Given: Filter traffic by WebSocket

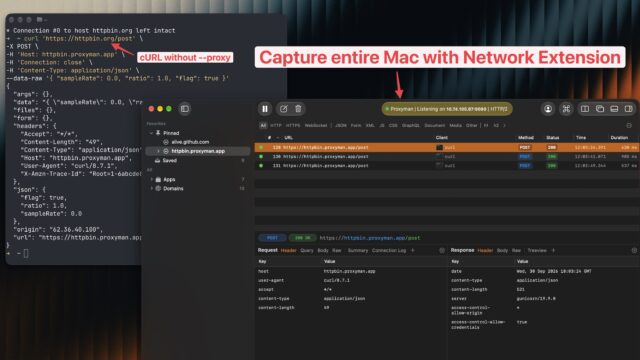Looking at the screenshot, I should pos(316,125).
